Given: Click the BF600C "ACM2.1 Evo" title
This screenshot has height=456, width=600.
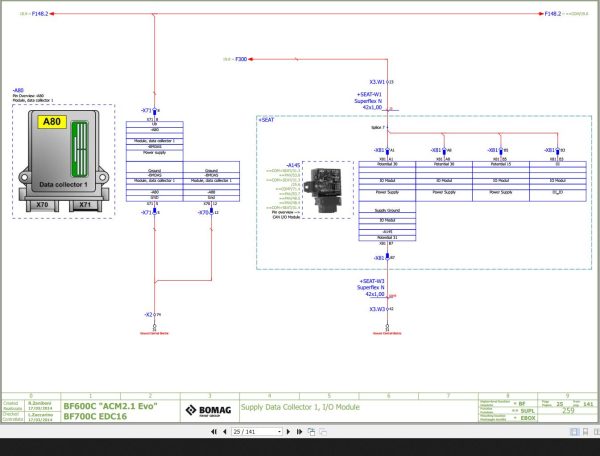Looking at the screenshot, I should click(x=110, y=406).
